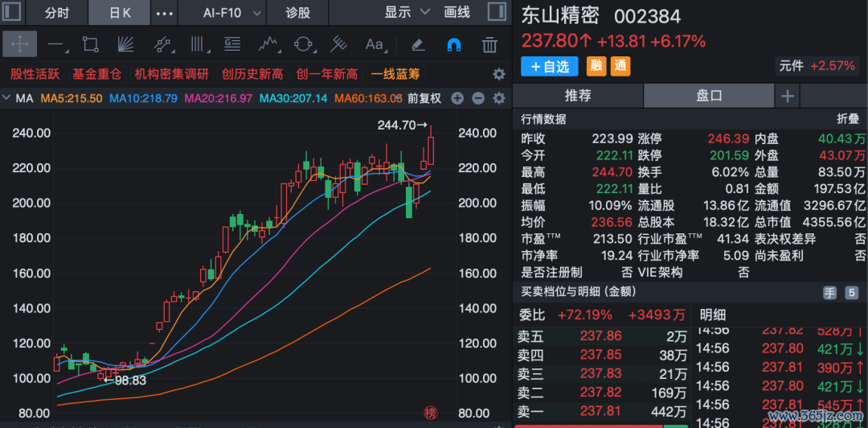Select the circle arc drawing tool
Screen dimensions: 868x428
303,44
